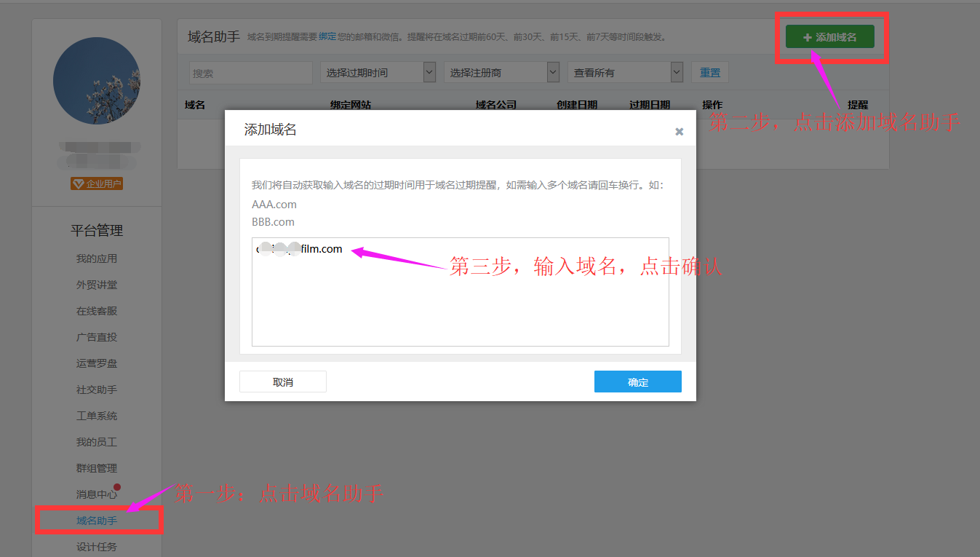
Task: Click the user profile avatar image
Action: point(97,81)
